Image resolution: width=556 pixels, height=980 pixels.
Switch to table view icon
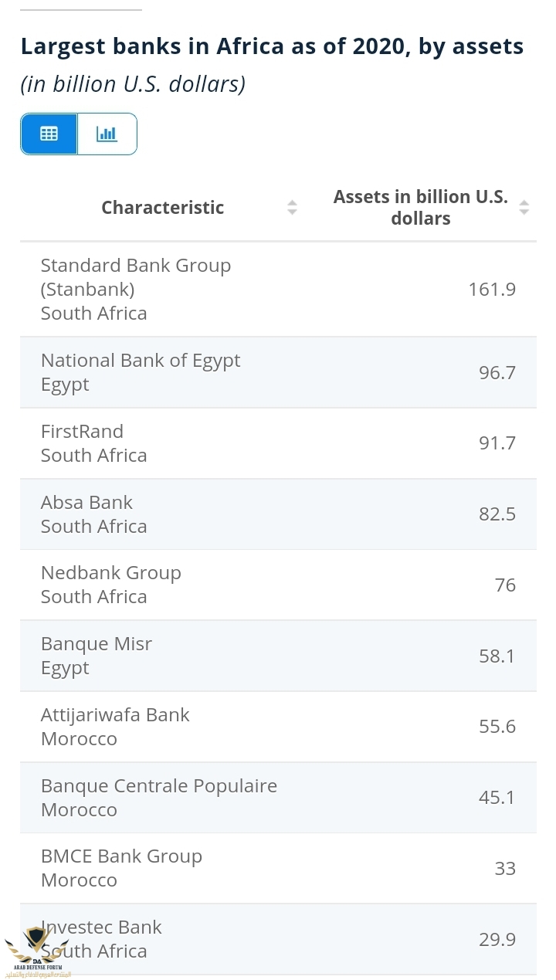click(x=49, y=134)
